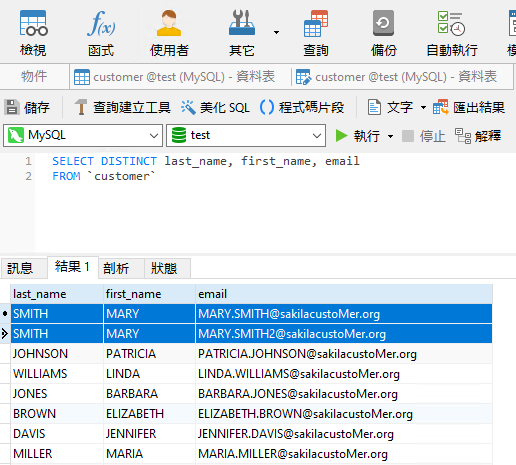Click the 儲存 (Save) disk icon
The image size is (516, 465).
pos(27,107)
